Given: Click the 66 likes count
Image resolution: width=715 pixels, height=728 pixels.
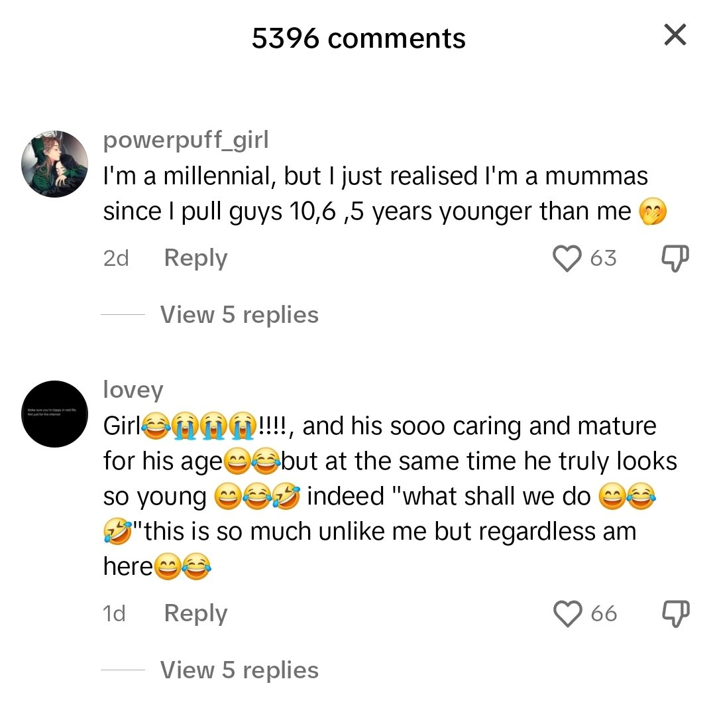Looking at the screenshot, I should [603, 614].
